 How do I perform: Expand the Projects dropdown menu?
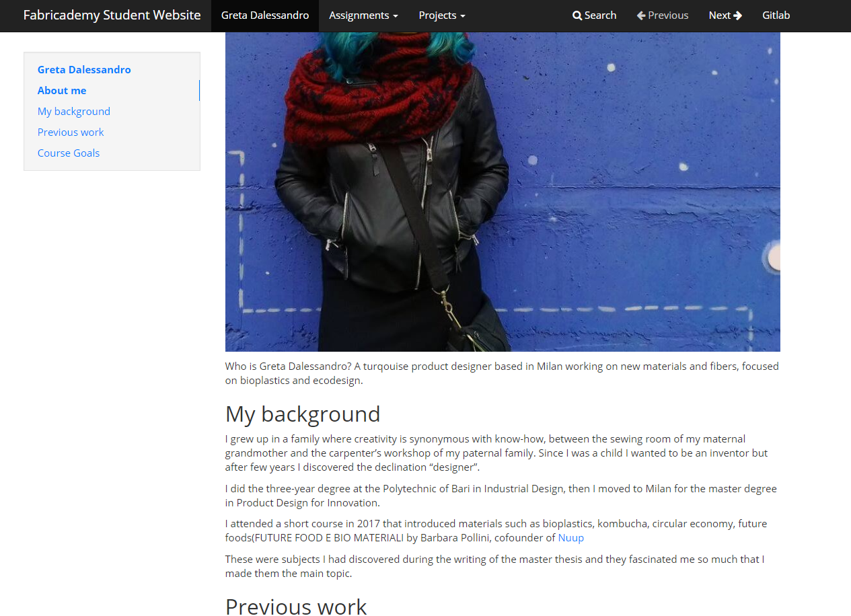441,15
